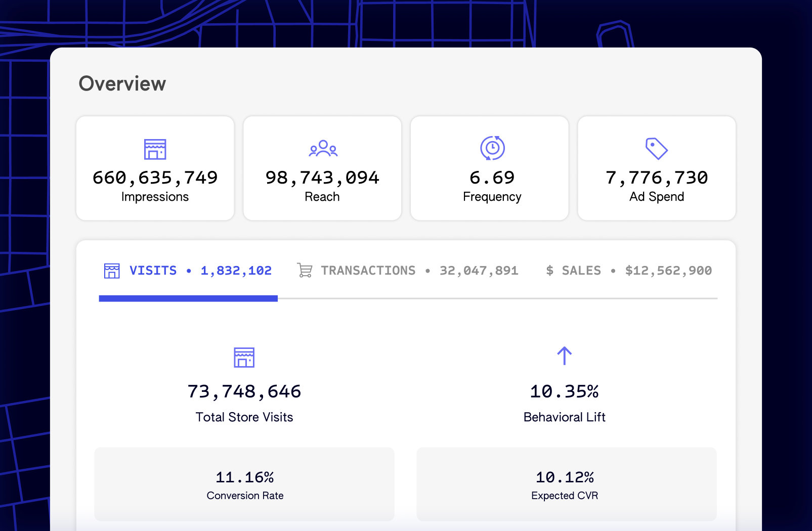Screen dimensions: 812x531
Task: Click the Expected CVR panel
Action: (565, 483)
